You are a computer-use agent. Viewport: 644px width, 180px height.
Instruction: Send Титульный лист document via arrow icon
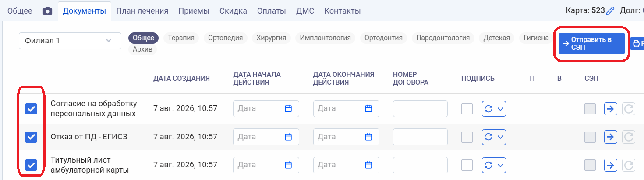(610, 165)
